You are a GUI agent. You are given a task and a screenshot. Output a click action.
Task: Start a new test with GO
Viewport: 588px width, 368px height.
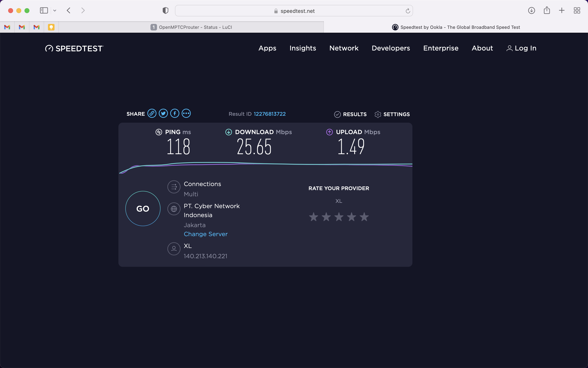143,209
